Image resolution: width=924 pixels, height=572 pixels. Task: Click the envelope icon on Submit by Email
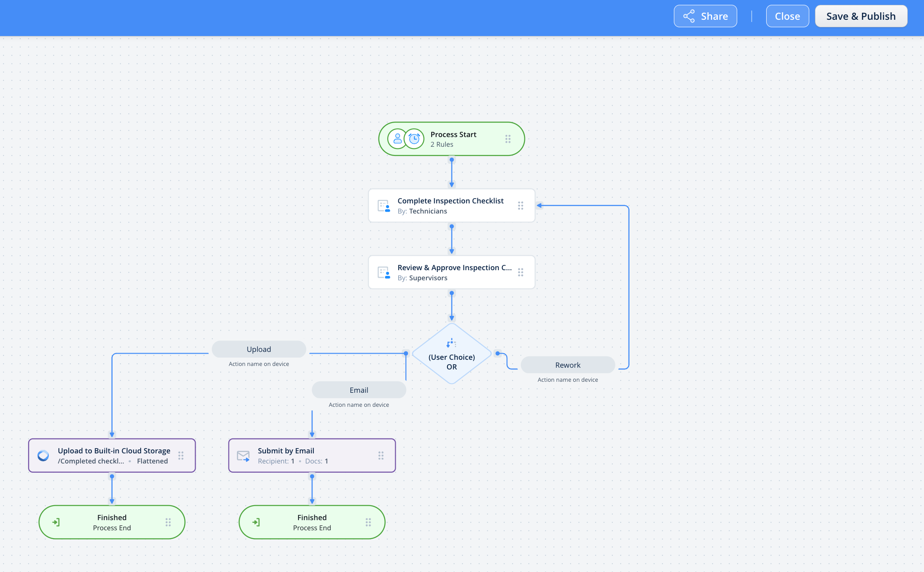[243, 456]
